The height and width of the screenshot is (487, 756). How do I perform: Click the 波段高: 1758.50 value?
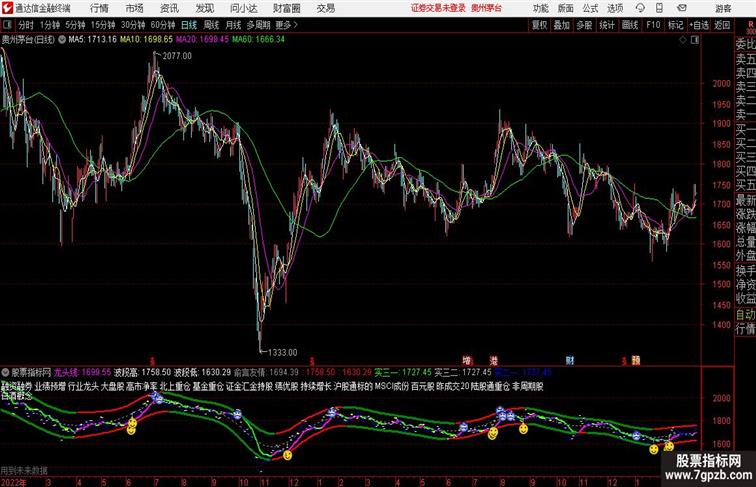143,372
